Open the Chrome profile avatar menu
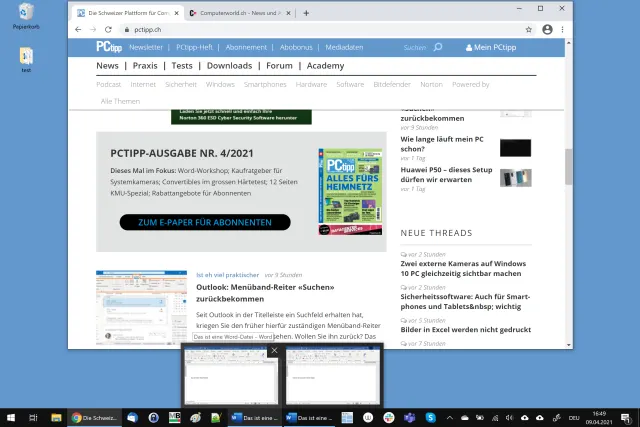The height and width of the screenshot is (427, 640). 547,29
